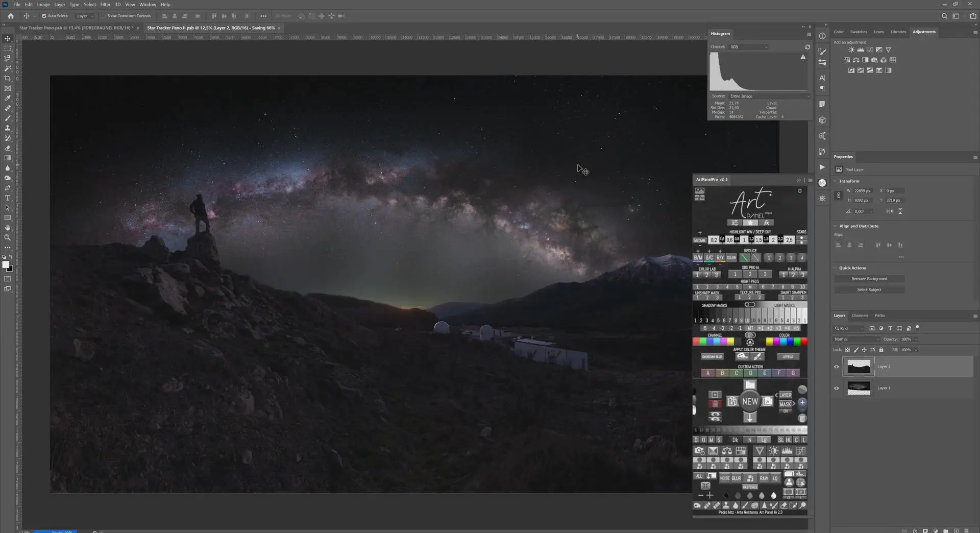Click the lock all icon in Layers panel
This screenshot has height=533, width=980.
[881, 350]
